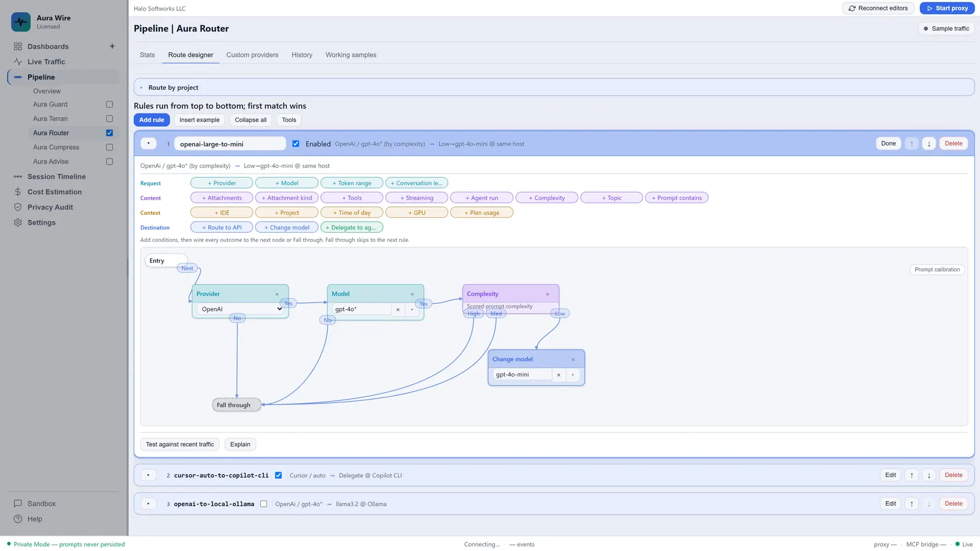Move cursor-auto-to-copilot-cli rule down

click(x=929, y=475)
